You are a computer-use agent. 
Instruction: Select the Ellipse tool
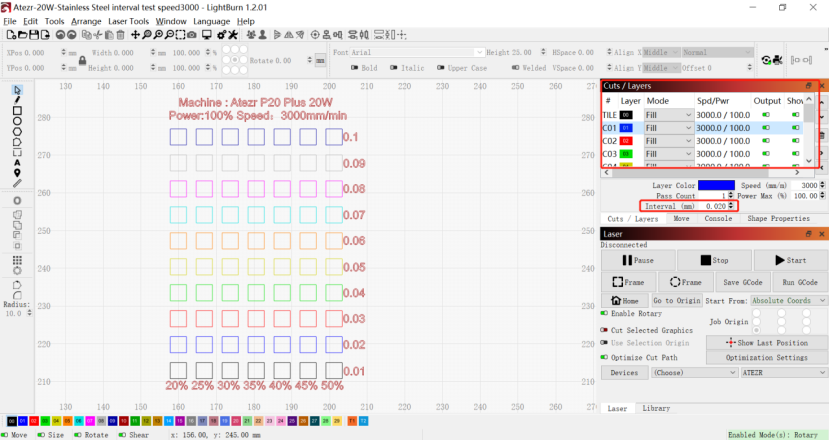(x=17, y=121)
